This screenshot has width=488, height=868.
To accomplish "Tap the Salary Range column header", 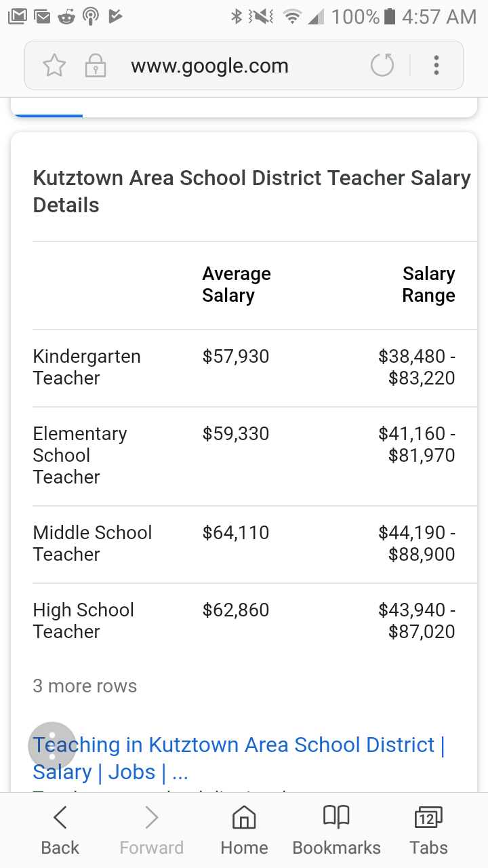I will pyautogui.click(x=428, y=284).
